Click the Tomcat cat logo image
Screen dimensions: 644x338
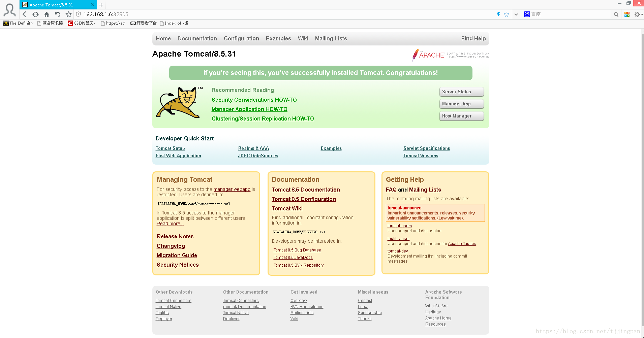(178, 102)
